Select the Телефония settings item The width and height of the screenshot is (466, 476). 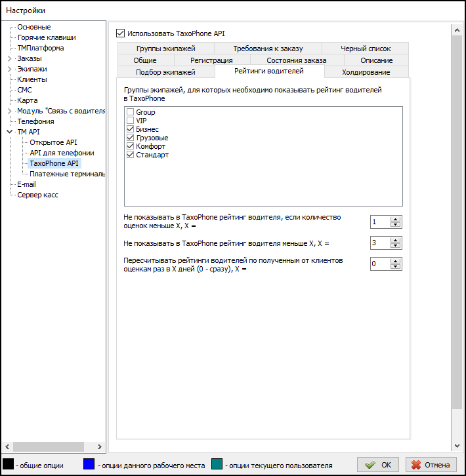coord(35,121)
